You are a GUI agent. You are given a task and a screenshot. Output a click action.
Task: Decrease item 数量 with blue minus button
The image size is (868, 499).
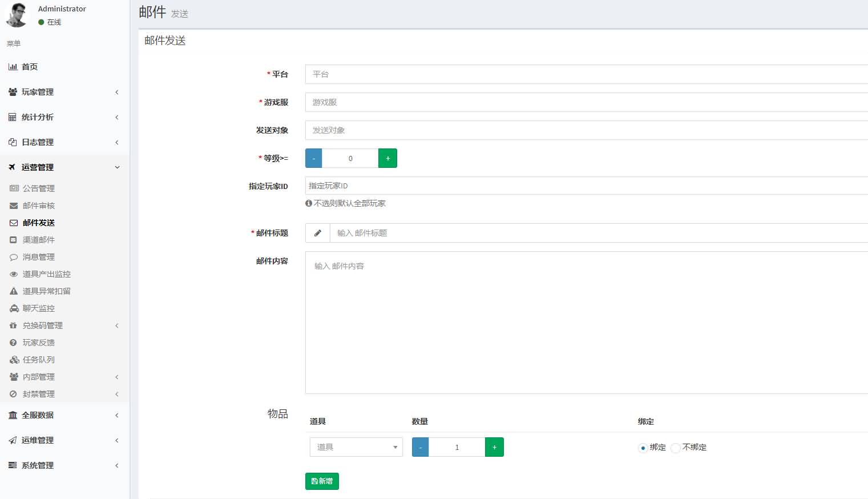[x=420, y=447]
